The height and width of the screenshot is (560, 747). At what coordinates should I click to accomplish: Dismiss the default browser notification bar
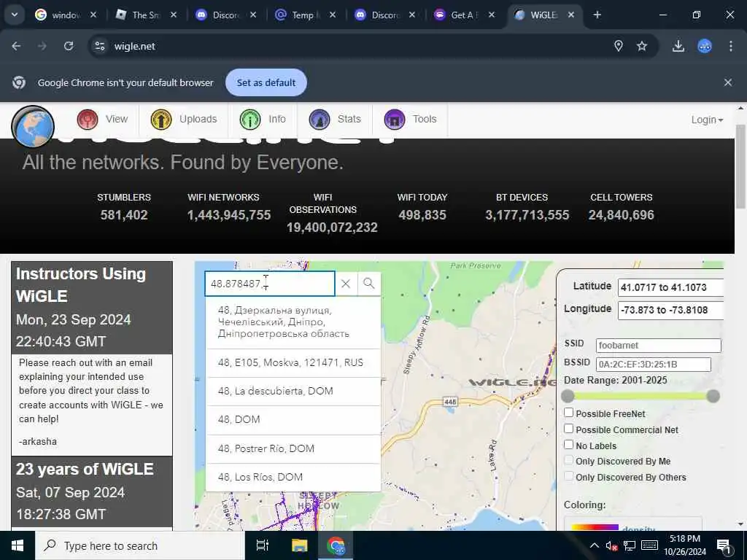pyautogui.click(x=727, y=82)
